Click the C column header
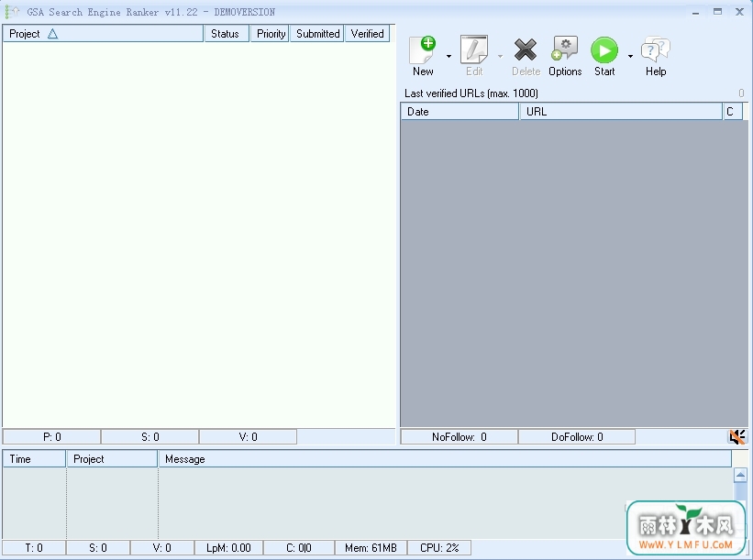 tap(733, 111)
